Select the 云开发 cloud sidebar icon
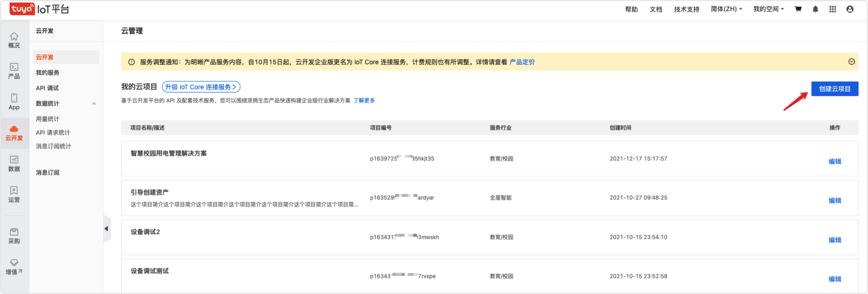The width and height of the screenshot is (868, 294). [14, 133]
